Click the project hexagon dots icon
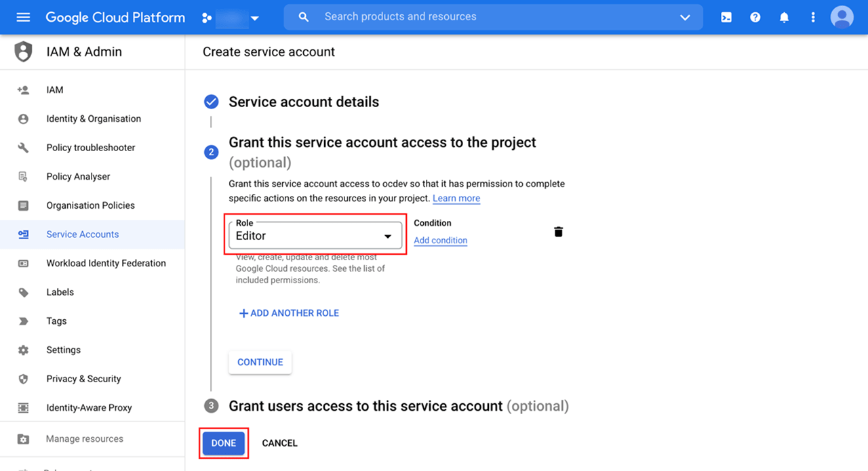 [x=207, y=18]
